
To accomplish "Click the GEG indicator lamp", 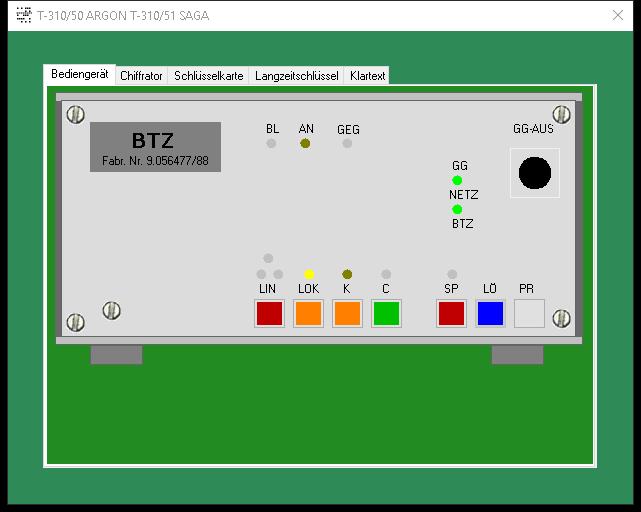I will tap(347, 144).
